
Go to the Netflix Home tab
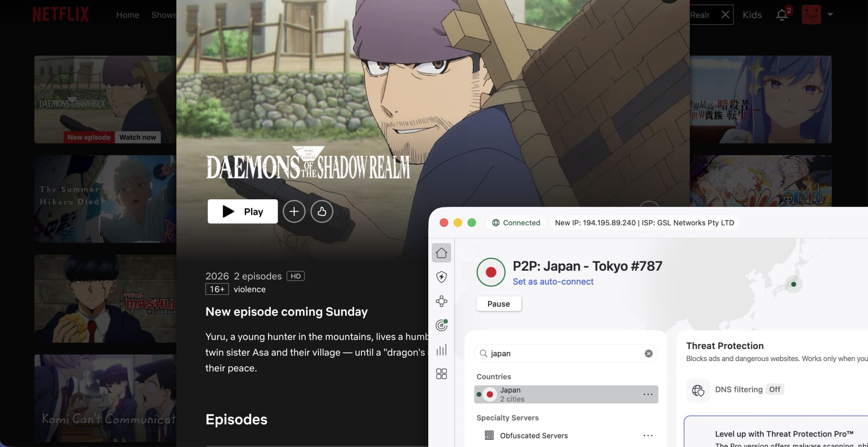127,15
